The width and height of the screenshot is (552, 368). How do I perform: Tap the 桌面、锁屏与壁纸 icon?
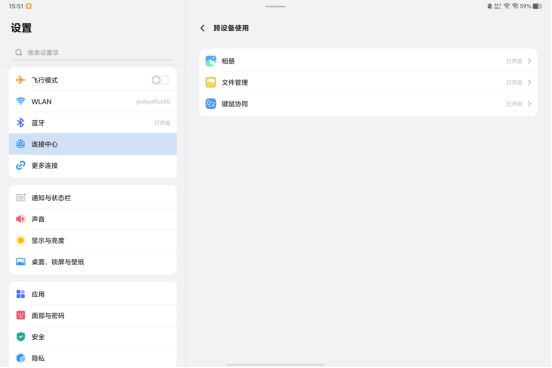click(20, 262)
